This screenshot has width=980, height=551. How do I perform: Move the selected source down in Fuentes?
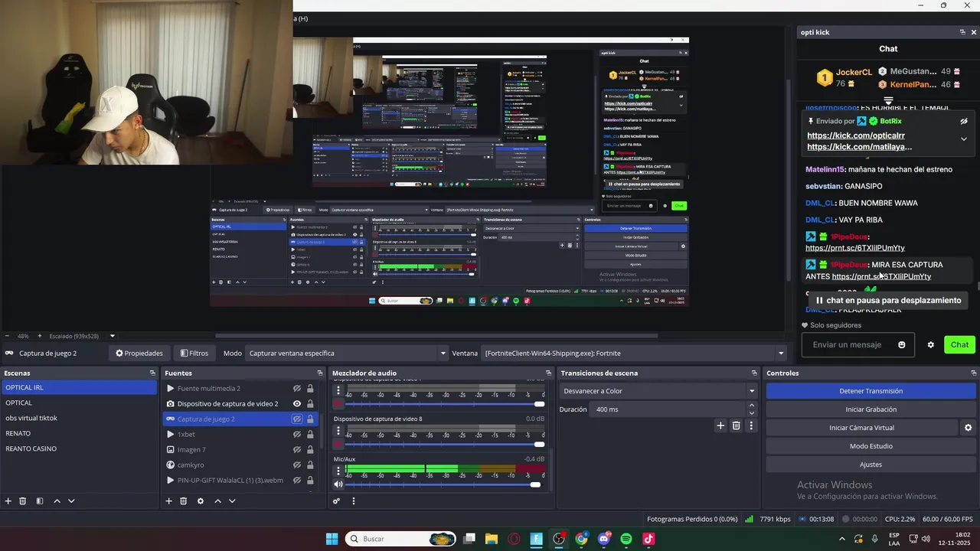point(232,501)
